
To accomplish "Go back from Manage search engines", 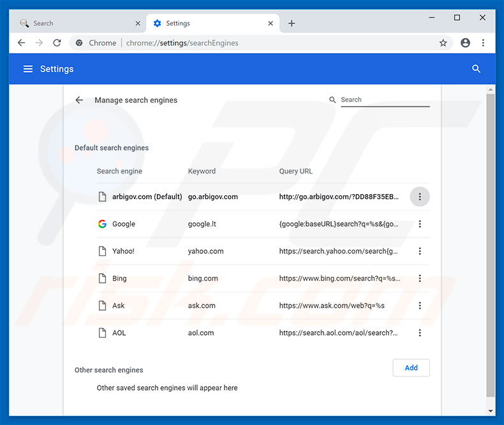I will [79, 100].
